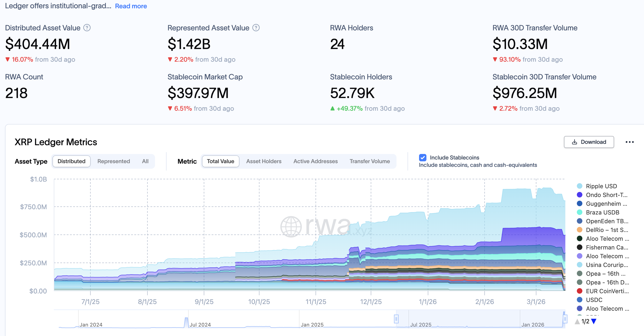Viewport: 644px width, 336px height.
Task: Click the left range slider handle
Action: point(396,319)
